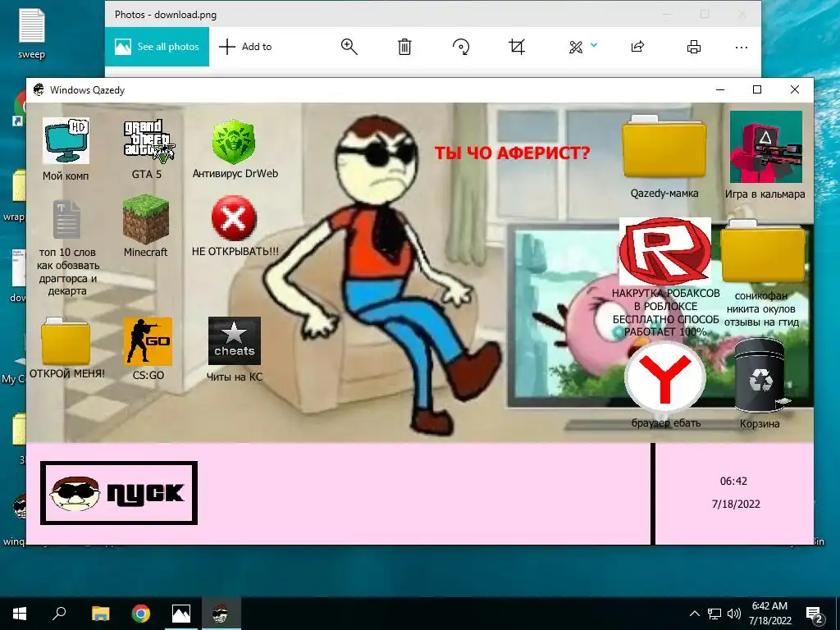Image resolution: width=840 pixels, height=630 pixels.
Task: Click See all photos in Photos window
Action: pyautogui.click(x=157, y=47)
